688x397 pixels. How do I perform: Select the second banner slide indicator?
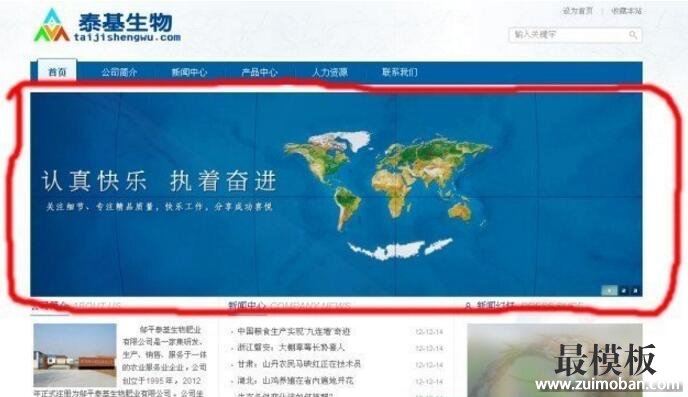coord(624,290)
